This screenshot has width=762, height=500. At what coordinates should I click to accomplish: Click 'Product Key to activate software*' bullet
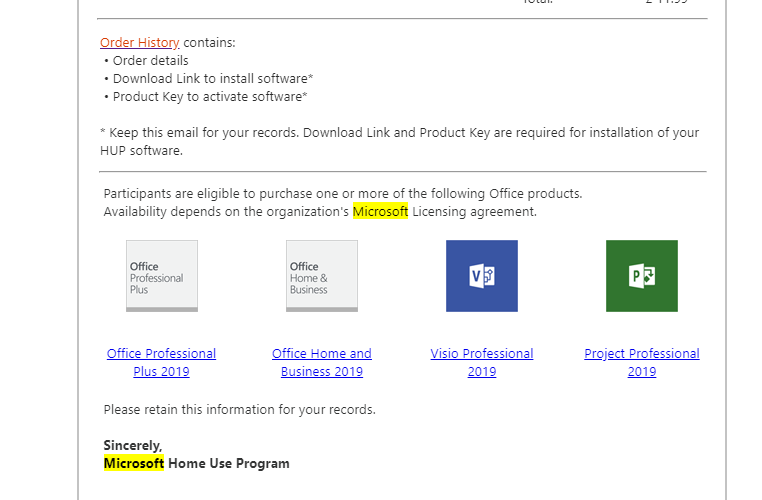tap(210, 97)
